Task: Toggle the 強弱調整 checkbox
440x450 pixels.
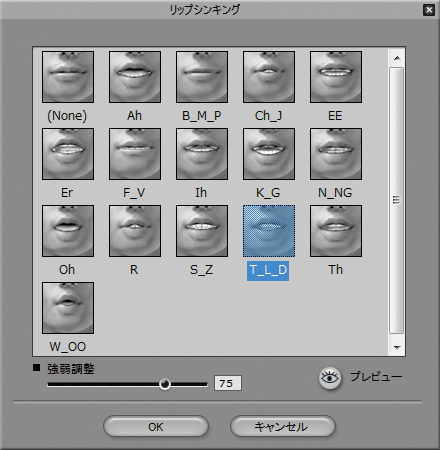Action: (x=36, y=368)
